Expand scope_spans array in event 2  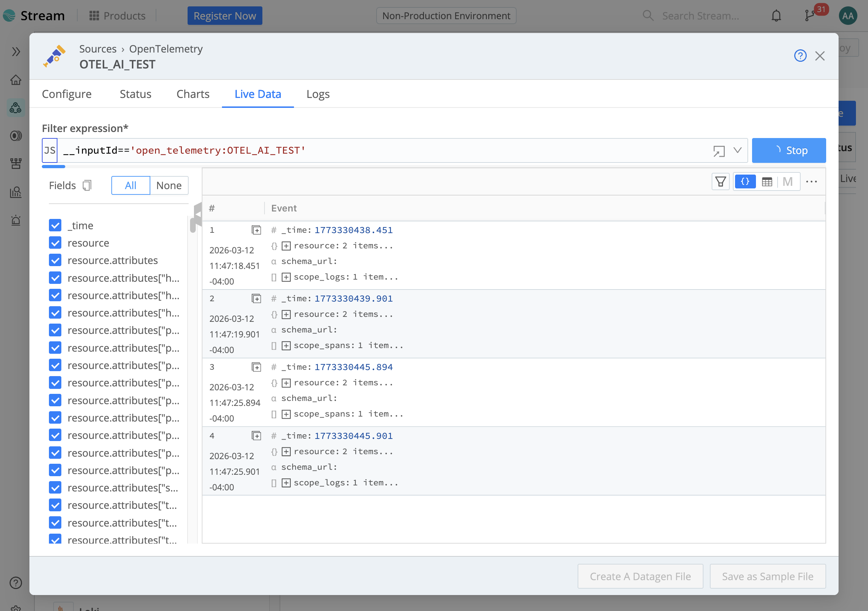(286, 345)
